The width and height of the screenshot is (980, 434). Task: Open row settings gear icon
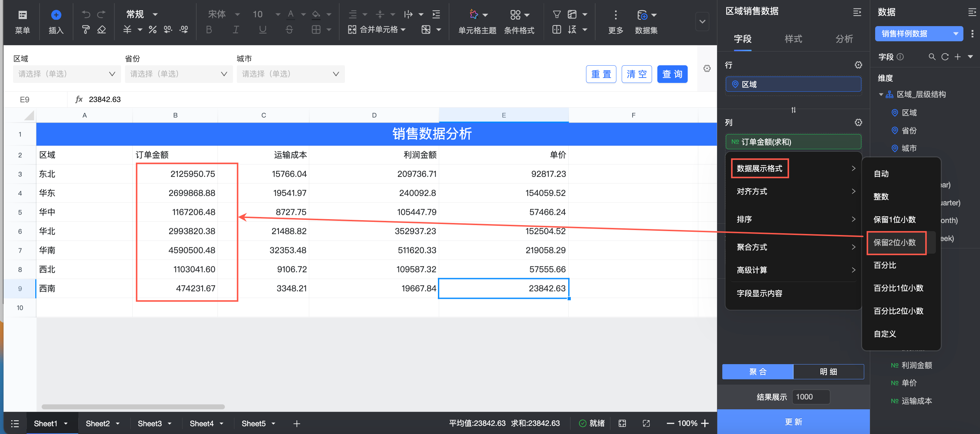pyautogui.click(x=858, y=65)
